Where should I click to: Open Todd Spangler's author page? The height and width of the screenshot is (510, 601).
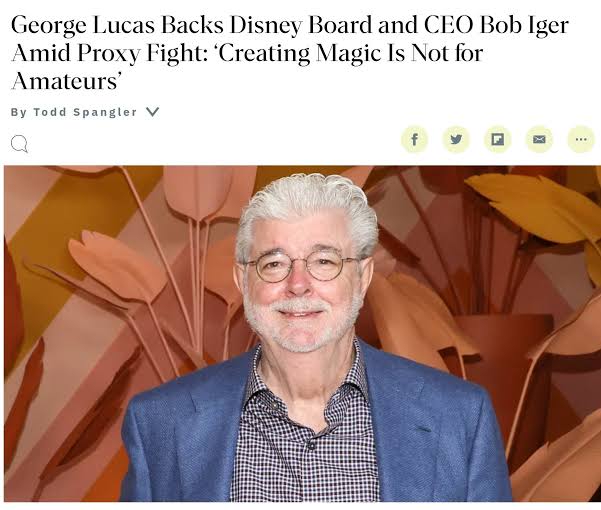pos(85,112)
